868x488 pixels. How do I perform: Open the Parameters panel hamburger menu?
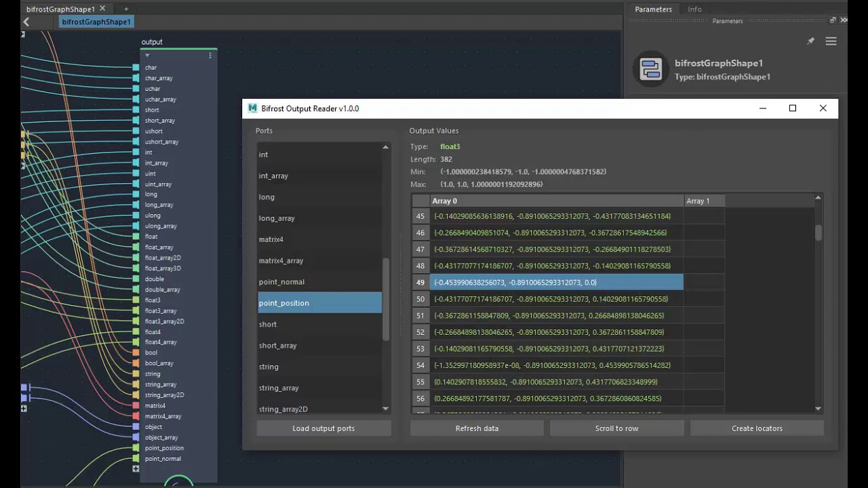[831, 41]
